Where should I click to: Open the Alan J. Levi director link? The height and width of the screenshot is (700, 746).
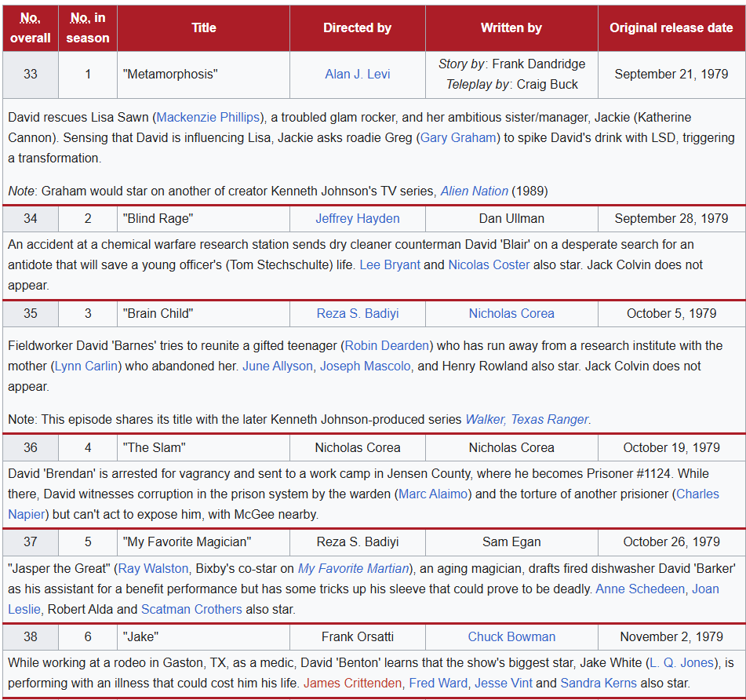click(357, 75)
